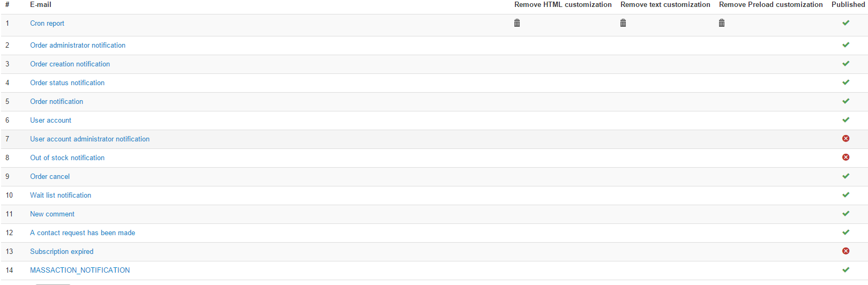The height and width of the screenshot is (285, 868).
Task: Click Preload customization trash icon for Cron report
Action: (722, 23)
